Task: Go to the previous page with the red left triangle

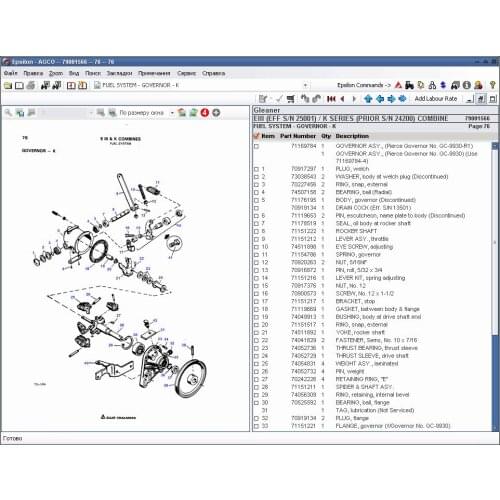Action: pyautogui.click(x=342, y=99)
